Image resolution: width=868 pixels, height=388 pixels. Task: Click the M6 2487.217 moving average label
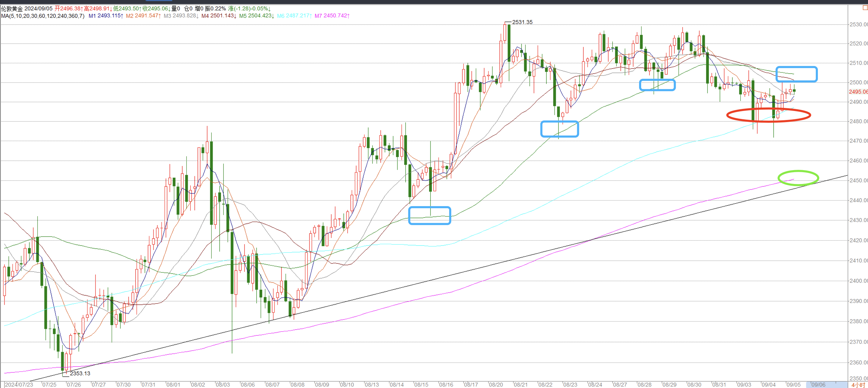pos(295,16)
